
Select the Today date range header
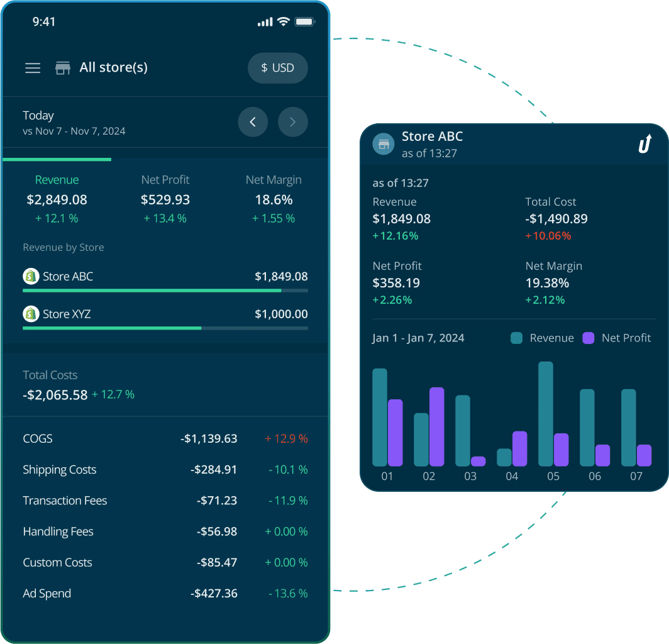click(x=38, y=115)
